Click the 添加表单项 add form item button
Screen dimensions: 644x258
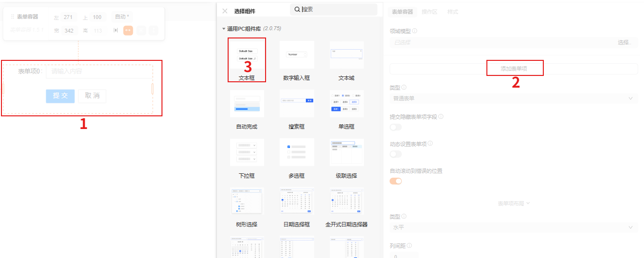pos(514,69)
